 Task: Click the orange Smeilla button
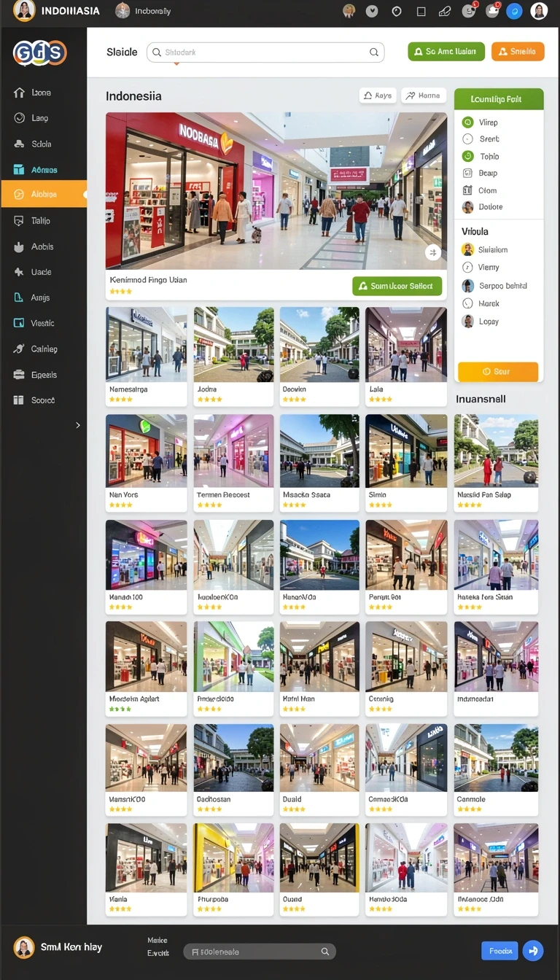click(x=518, y=52)
